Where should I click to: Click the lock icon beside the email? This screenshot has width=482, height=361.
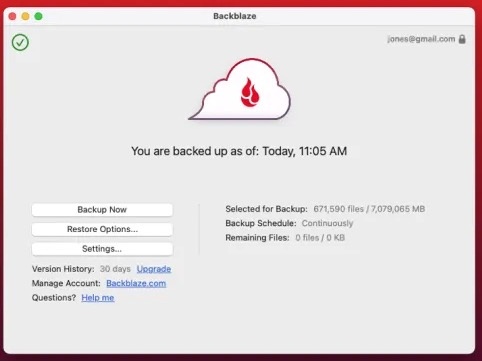(x=462, y=39)
